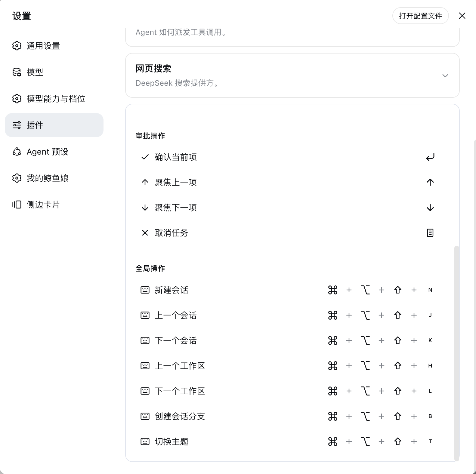Click the J key of 上一个会话 shortcut
This screenshot has width=476, height=474.
[430, 315]
